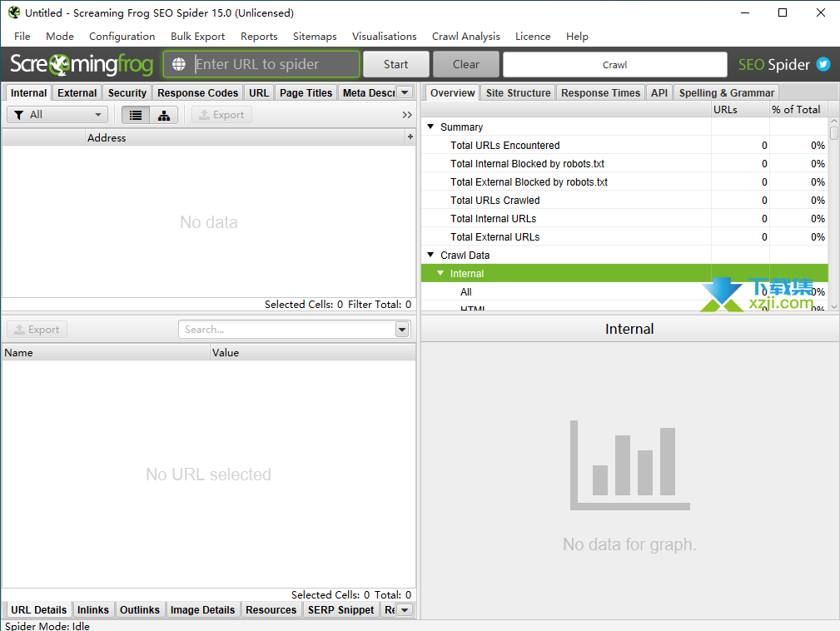Click the Crawl progress bar
Screen dimensions: 840x631
pyautogui.click(x=615, y=65)
